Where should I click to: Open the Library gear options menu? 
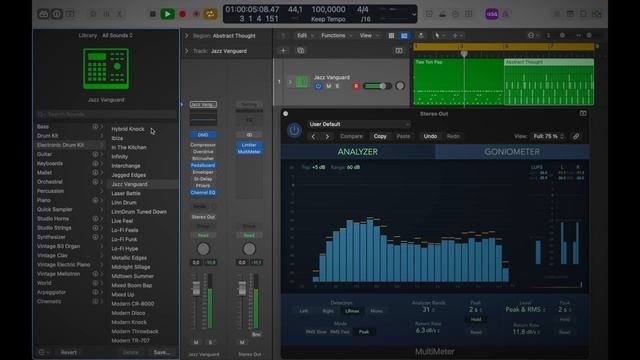(44, 352)
